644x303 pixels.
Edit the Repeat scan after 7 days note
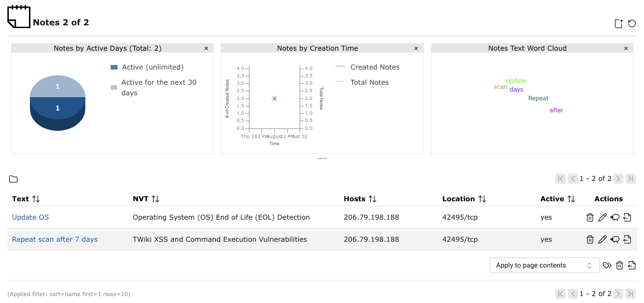click(x=602, y=239)
